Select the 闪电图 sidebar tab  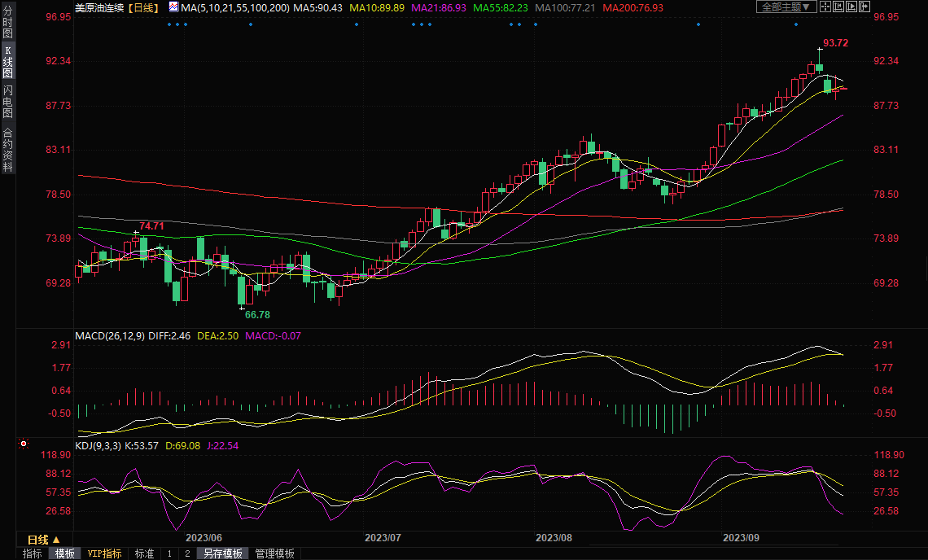(8, 102)
